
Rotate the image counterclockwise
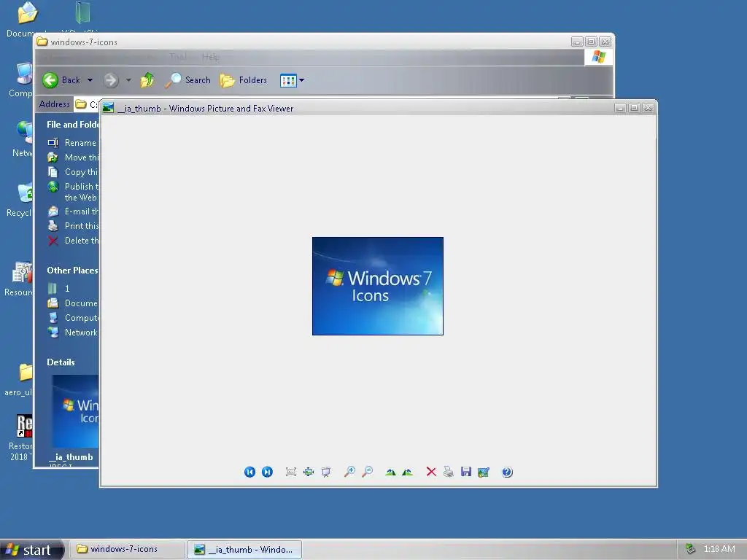(x=407, y=472)
